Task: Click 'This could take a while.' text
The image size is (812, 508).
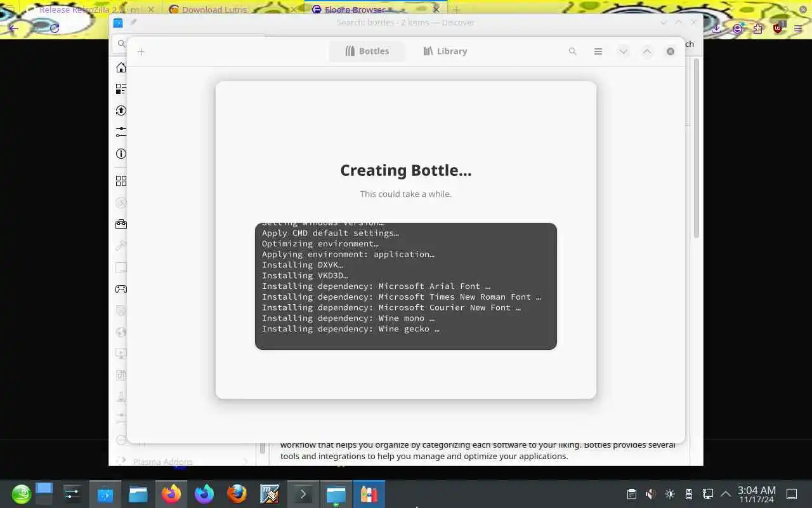Action: point(406,194)
